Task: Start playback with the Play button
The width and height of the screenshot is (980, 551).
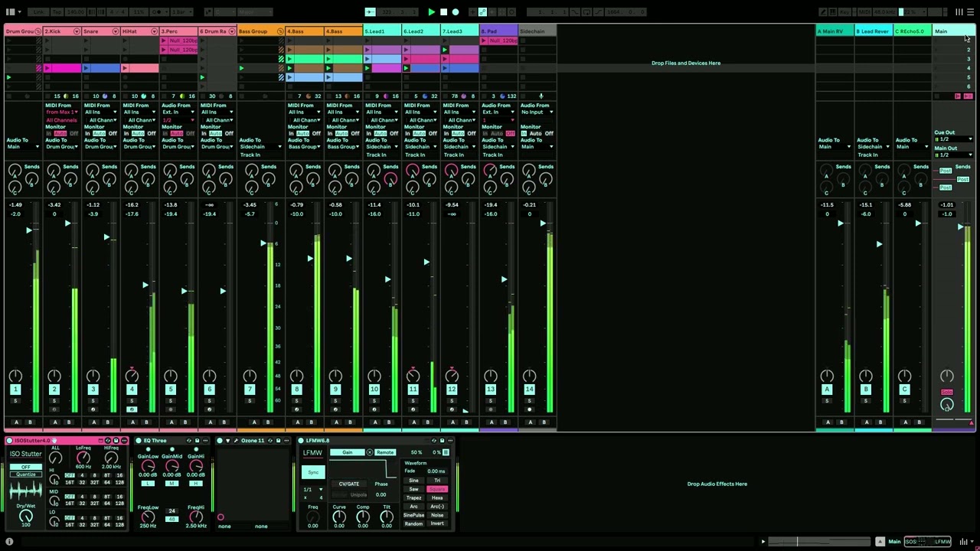Action: coord(431,12)
